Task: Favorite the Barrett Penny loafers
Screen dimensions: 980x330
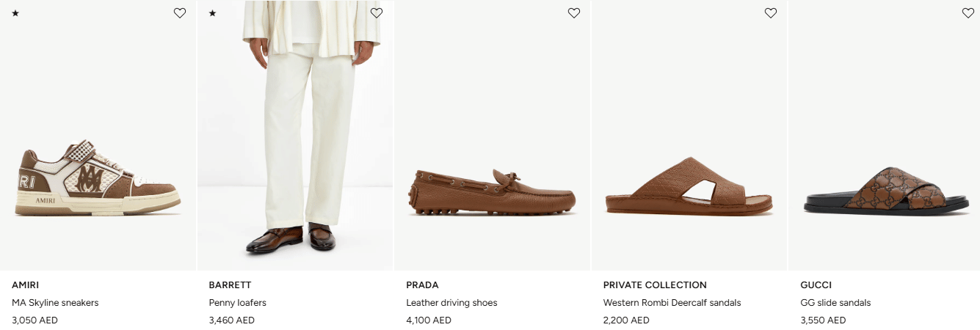Action: 377,13
